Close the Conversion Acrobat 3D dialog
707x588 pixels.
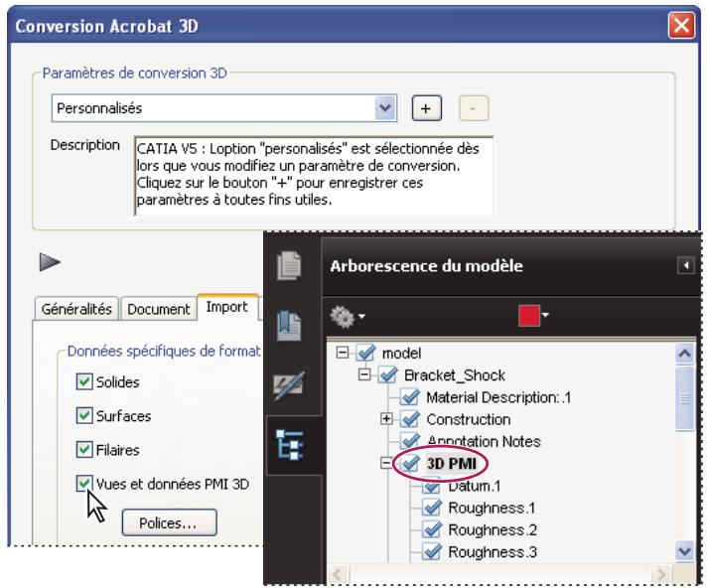pos(681,25)
